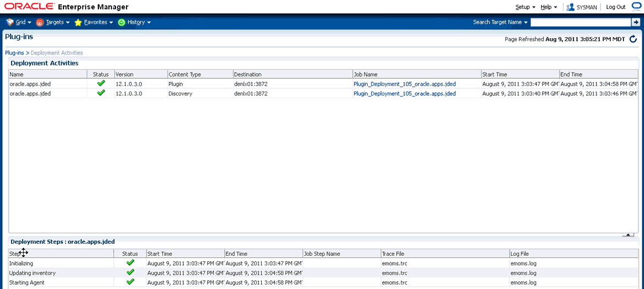Click the Initializing step status checkmark
This screenshot has height=289, width=644.
coord(130,263)
